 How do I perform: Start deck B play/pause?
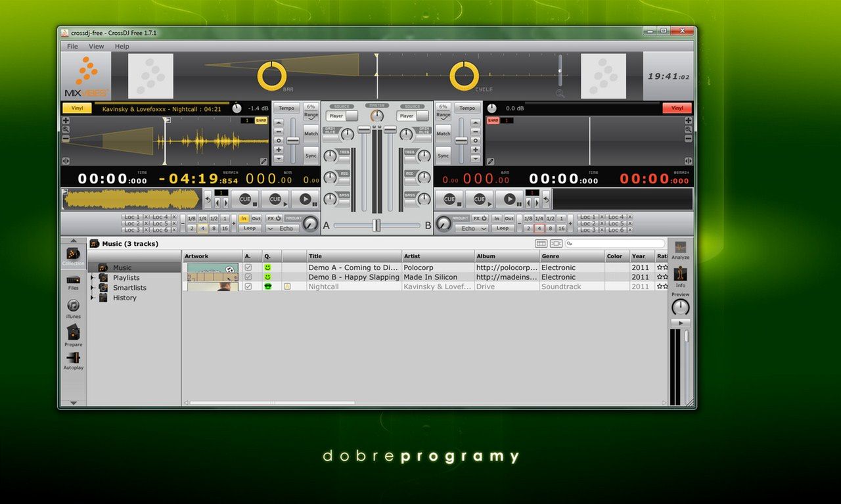click(509, 199)
